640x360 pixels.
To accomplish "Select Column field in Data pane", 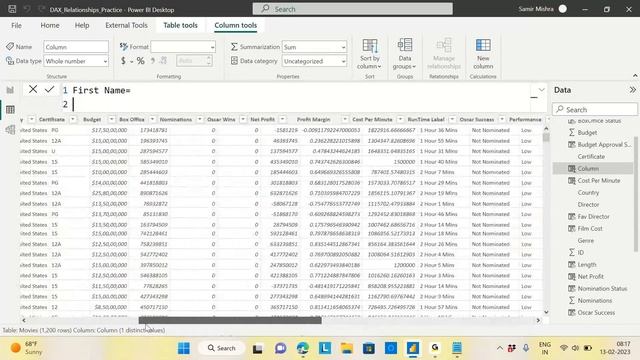I will point(593,169).
